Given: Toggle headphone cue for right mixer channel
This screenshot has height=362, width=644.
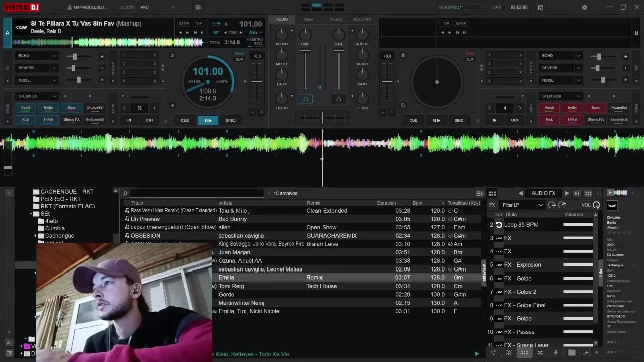Looking at the screenshot, I should coord(339,99).
